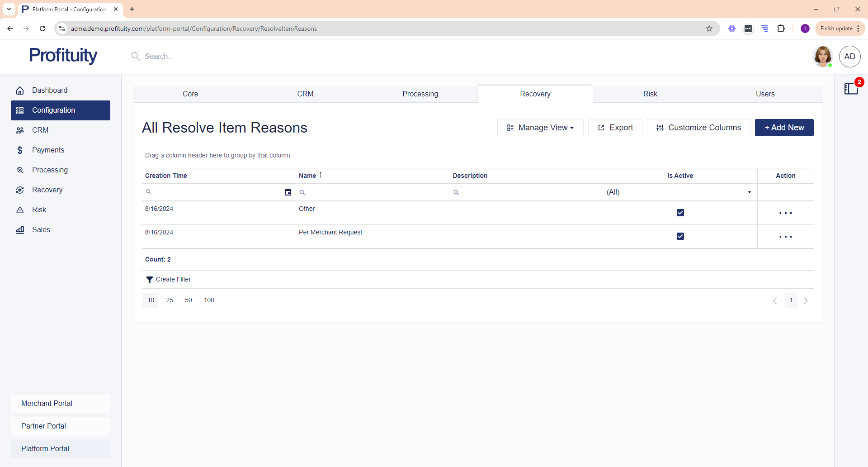Open the Risk warning icon in sidebar

click(20, 210)
